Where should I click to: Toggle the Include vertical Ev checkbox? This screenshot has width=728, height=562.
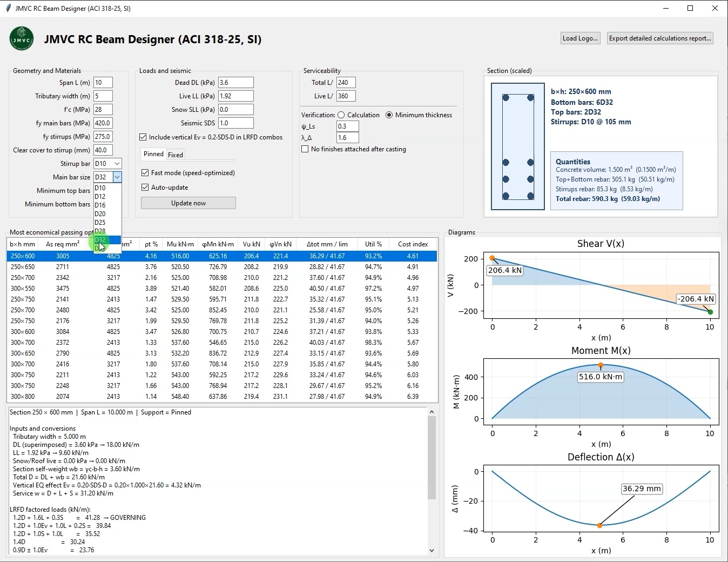click(x=143, y=137)
